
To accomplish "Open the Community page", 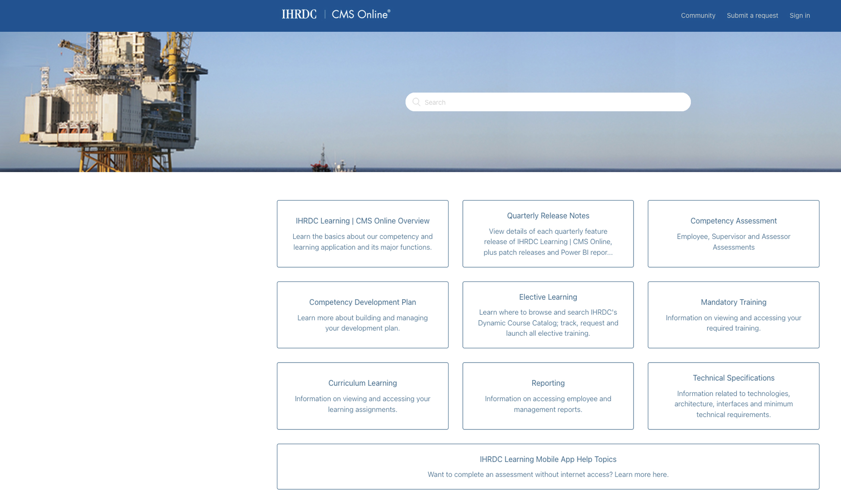I will tap(698, 16).
